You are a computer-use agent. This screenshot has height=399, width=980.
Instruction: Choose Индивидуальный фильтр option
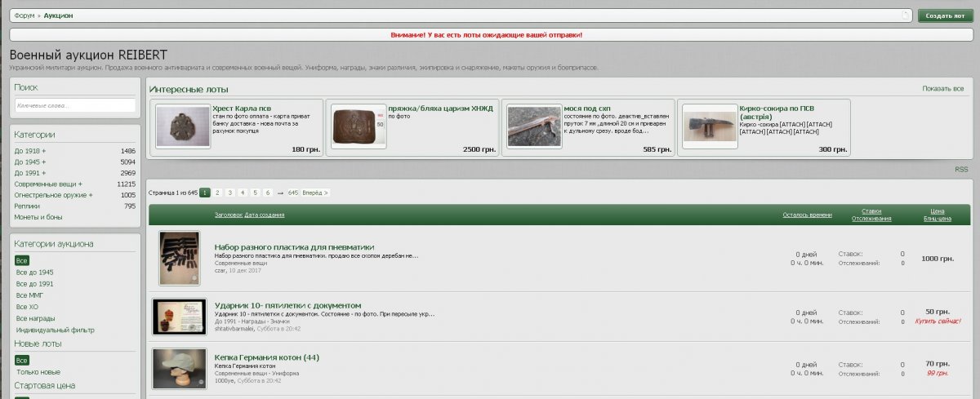[55, 330]
